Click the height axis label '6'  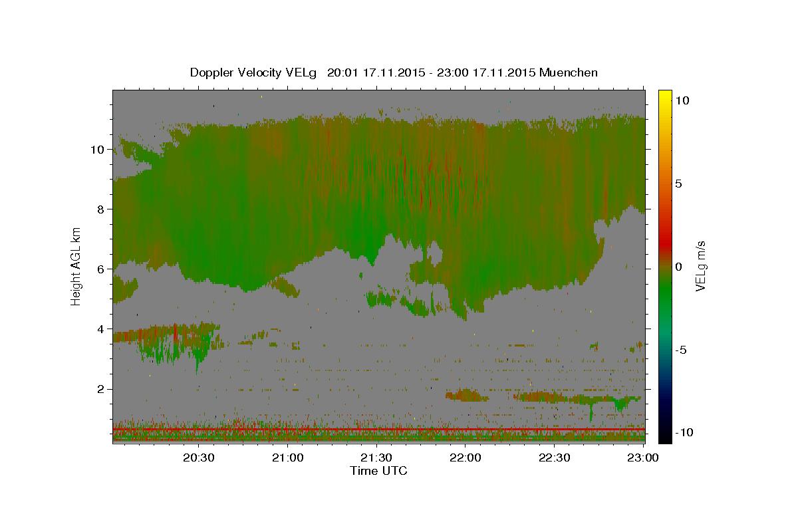[102, 269]
